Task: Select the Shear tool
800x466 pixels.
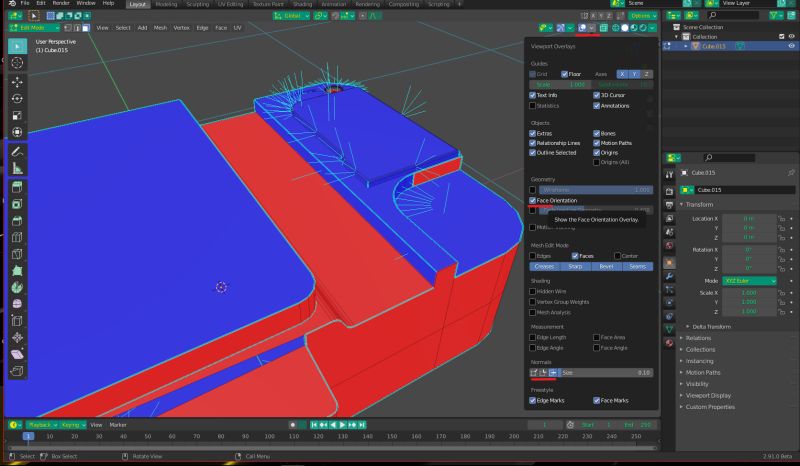Action: tap(17, 354)
